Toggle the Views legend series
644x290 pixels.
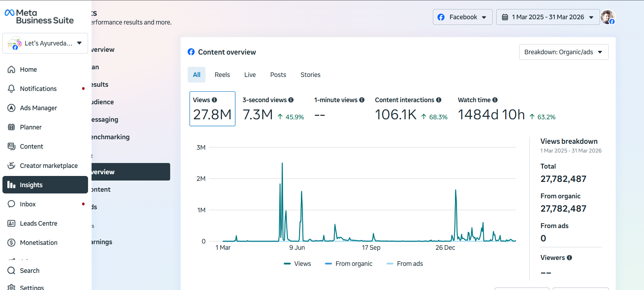point(297,264)
